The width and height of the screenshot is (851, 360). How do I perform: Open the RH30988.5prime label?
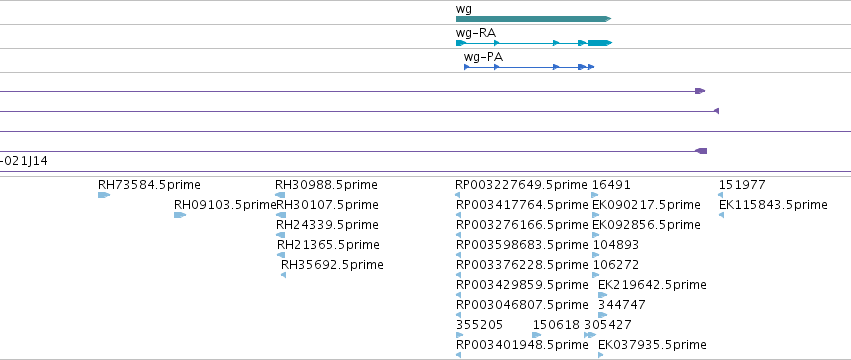(326, 185)
